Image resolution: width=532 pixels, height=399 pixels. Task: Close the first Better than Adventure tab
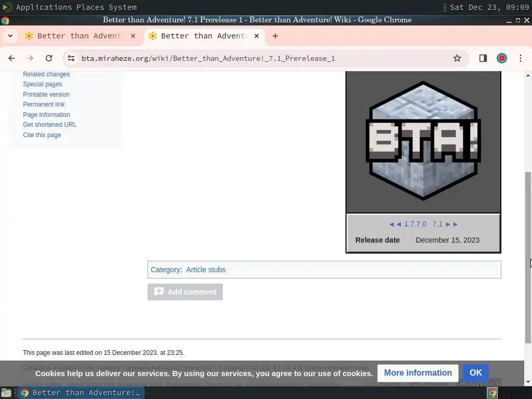[133, 36]
